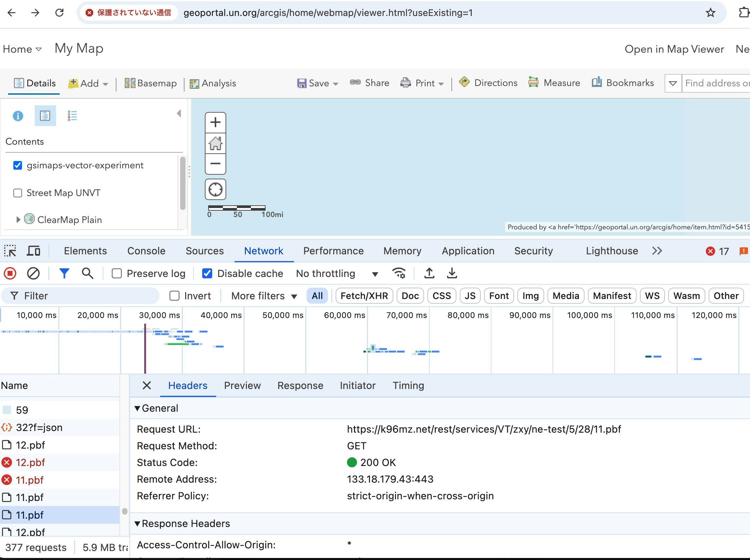Filter requests by Fetch/XHR

[364, 296]
